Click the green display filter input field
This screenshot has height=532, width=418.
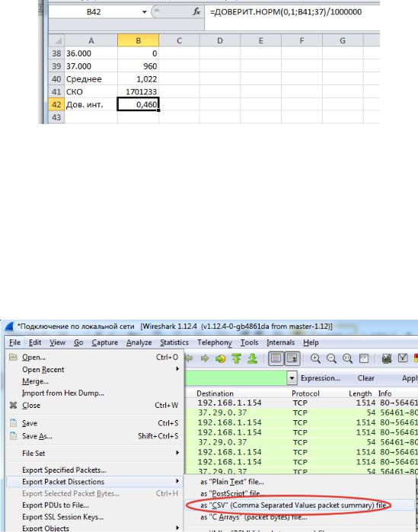(236, 378)
